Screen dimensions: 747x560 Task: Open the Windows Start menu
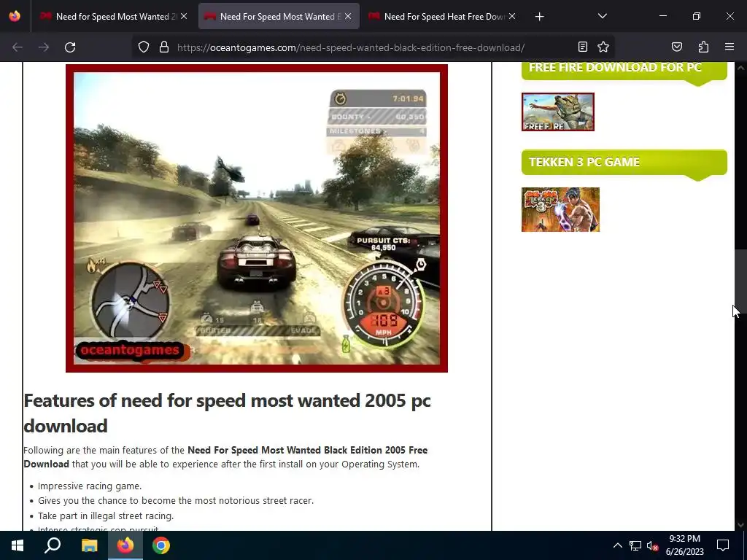point(18,545)
